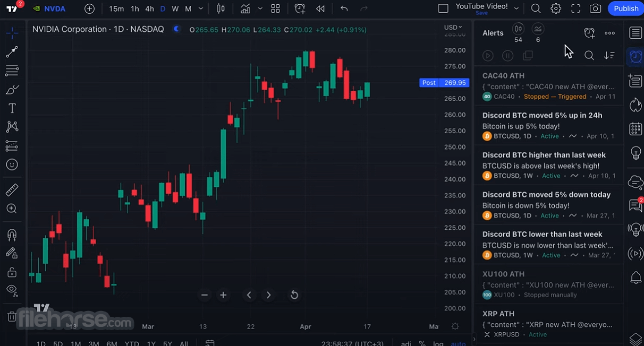644x346 pixels.
Task: Select the crosshair cursor tool
Action: point(12,33)
